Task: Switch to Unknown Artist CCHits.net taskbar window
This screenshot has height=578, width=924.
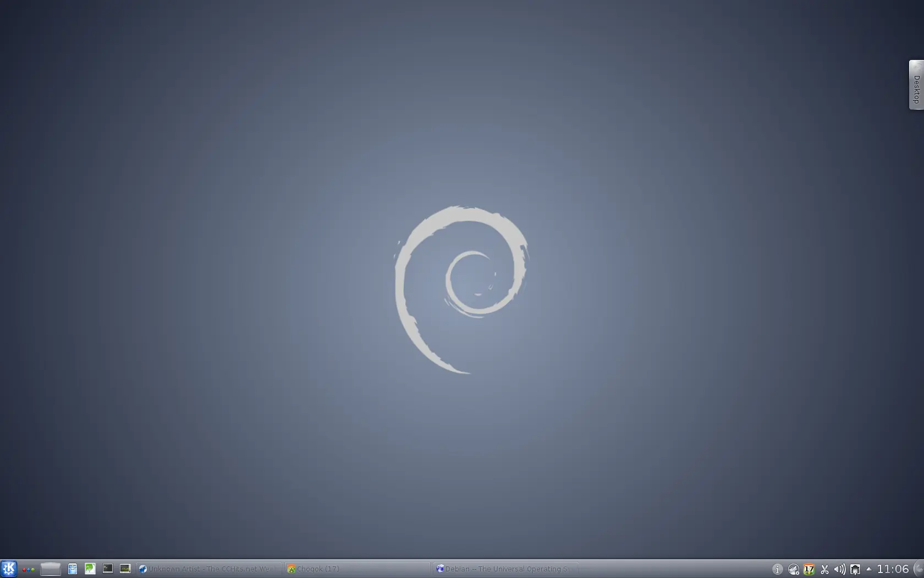Action: 208,569
